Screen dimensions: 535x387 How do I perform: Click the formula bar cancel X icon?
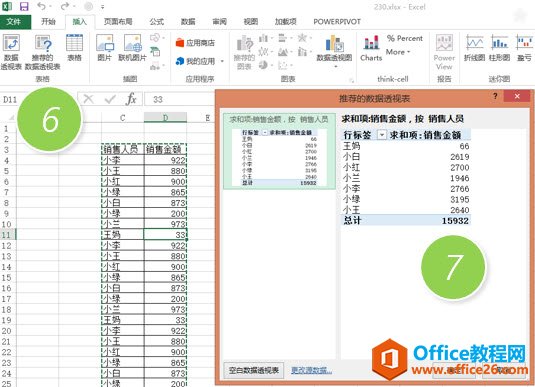click(89, 99)
